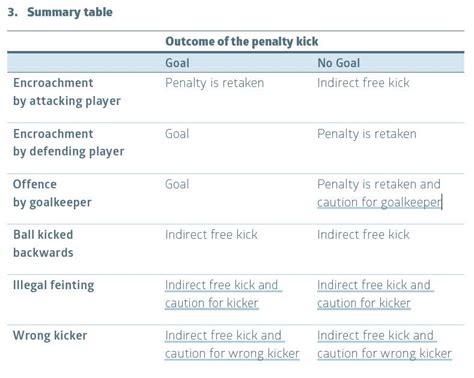Click 'Penalty is retaken' in defending player row

[x=367, y=134]
